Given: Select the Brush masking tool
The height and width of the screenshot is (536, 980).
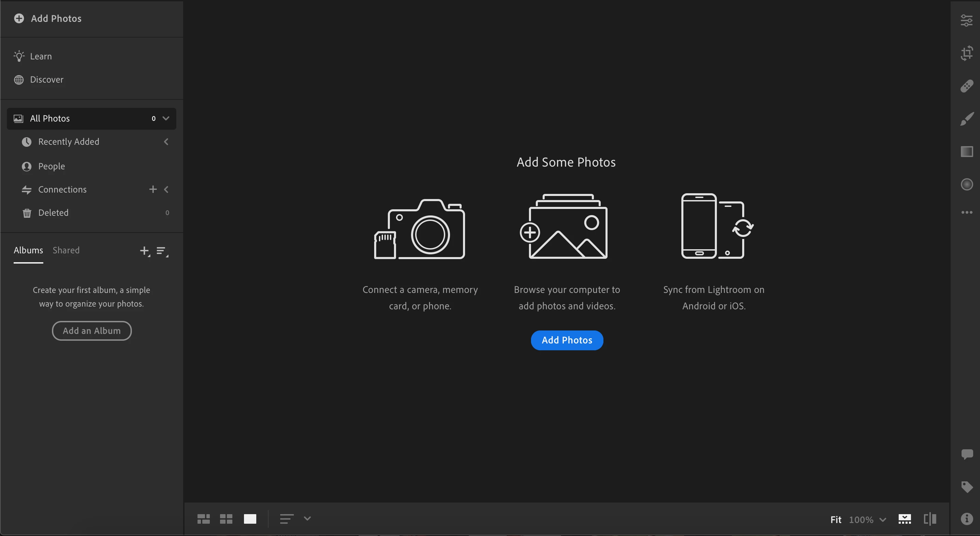Looking at the screenshot, I should pos(967,119).
